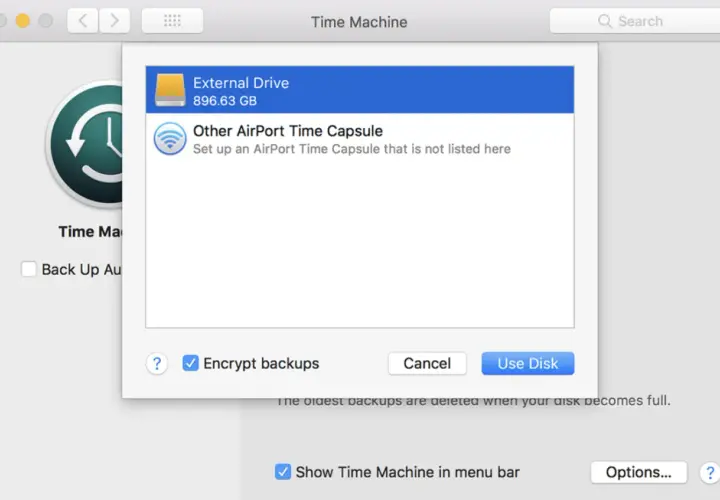The image size is (720, 500).
Task: Click the magnifying glass search icon
Action: 605,21
